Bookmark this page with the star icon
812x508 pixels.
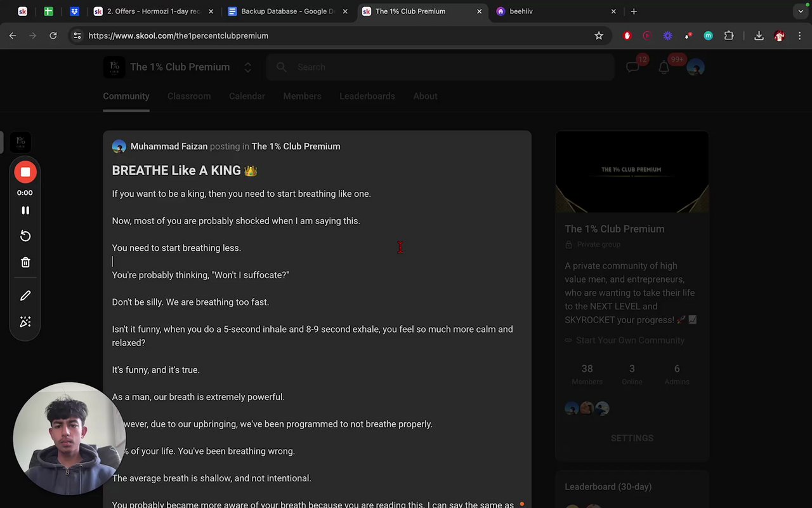tap(599, 36)
